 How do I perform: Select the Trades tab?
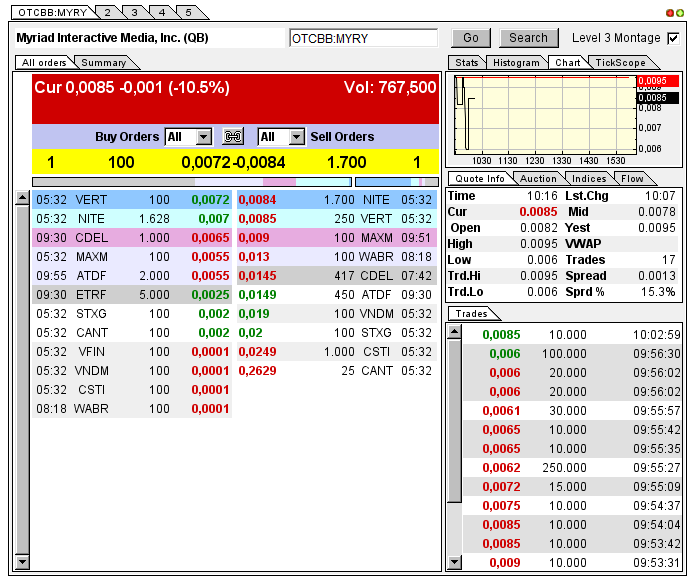[471, 313]
